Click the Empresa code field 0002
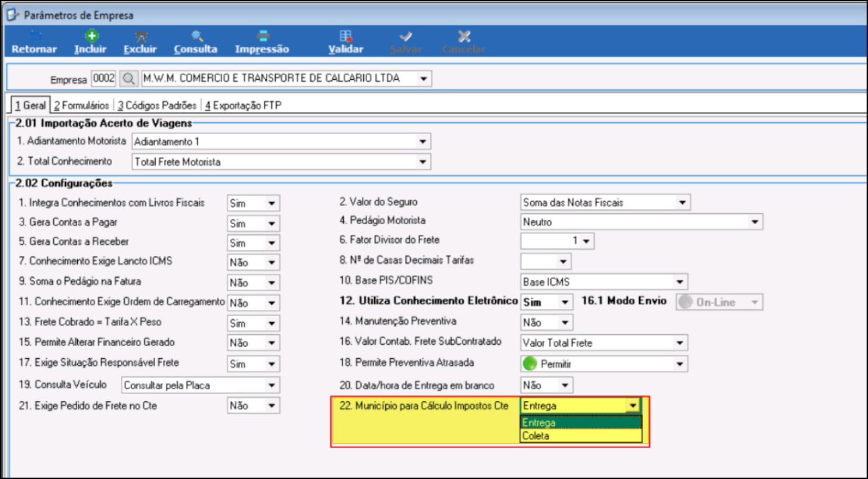This screenshot has width=868, height=479. click(x=104, y=79)
